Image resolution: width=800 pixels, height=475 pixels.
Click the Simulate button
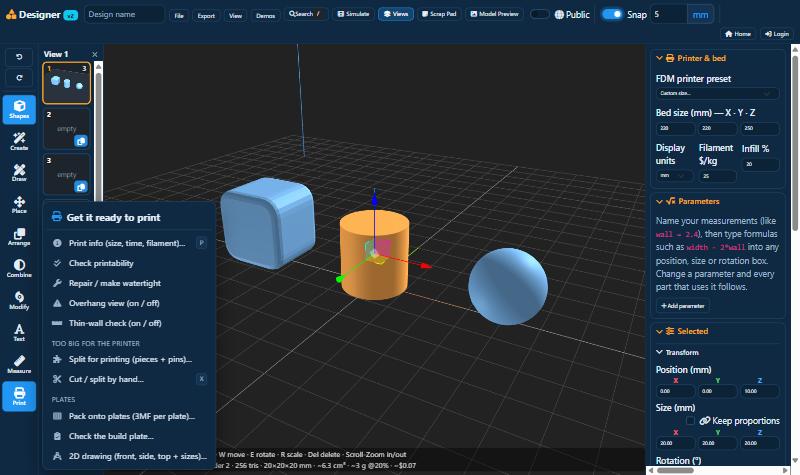[353, 14]
